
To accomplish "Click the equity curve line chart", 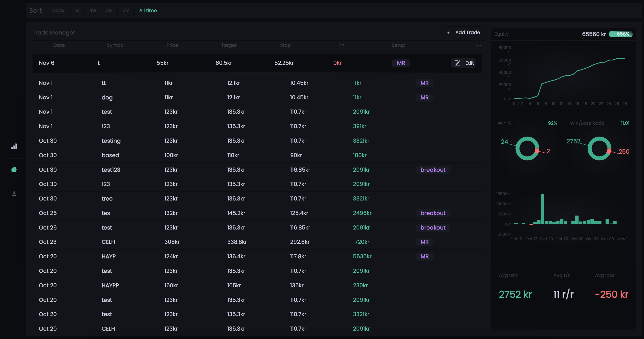I will pyautogui.click(x=569, y=78).
